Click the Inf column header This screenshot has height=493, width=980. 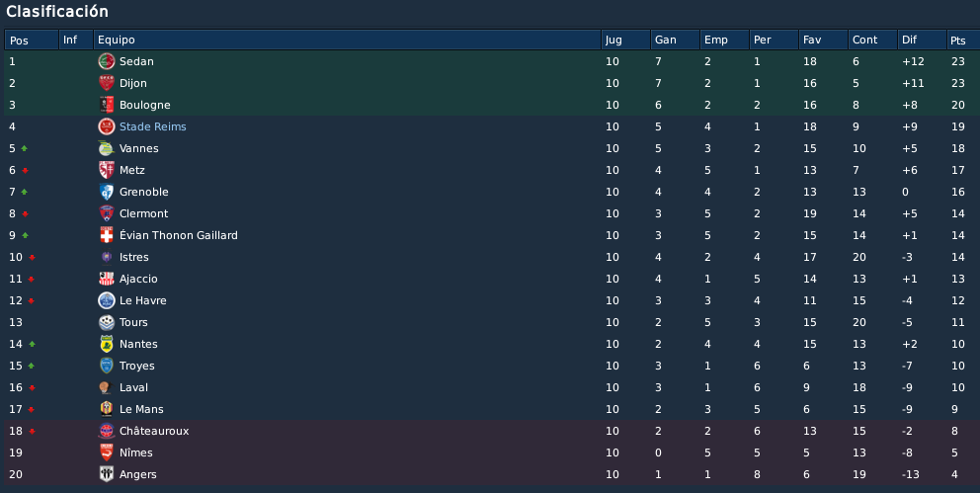point(76,40)
